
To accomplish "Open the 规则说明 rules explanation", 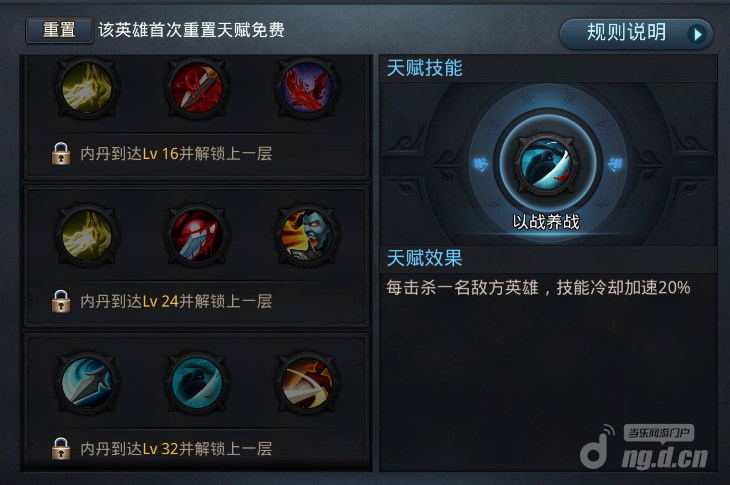I will tap(636, 34).
